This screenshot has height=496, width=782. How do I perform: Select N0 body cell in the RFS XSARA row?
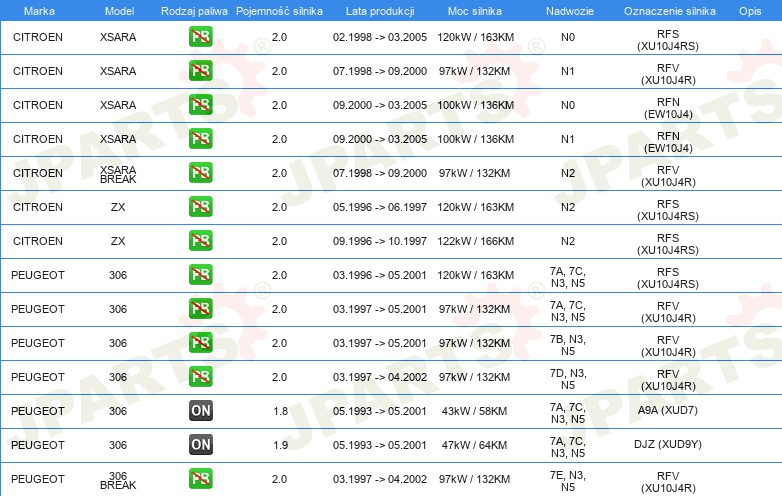[x=568, y=37]
